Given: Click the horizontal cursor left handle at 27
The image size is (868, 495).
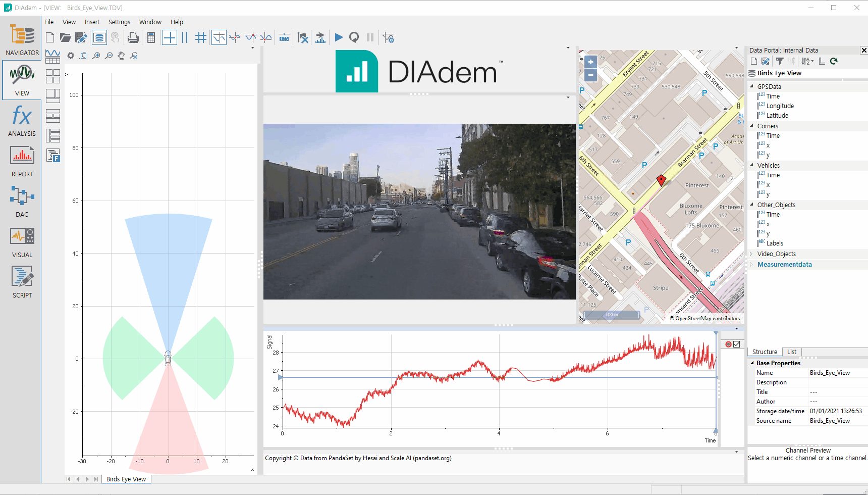Looking at the screenshot, I should [x=281, y=377].
